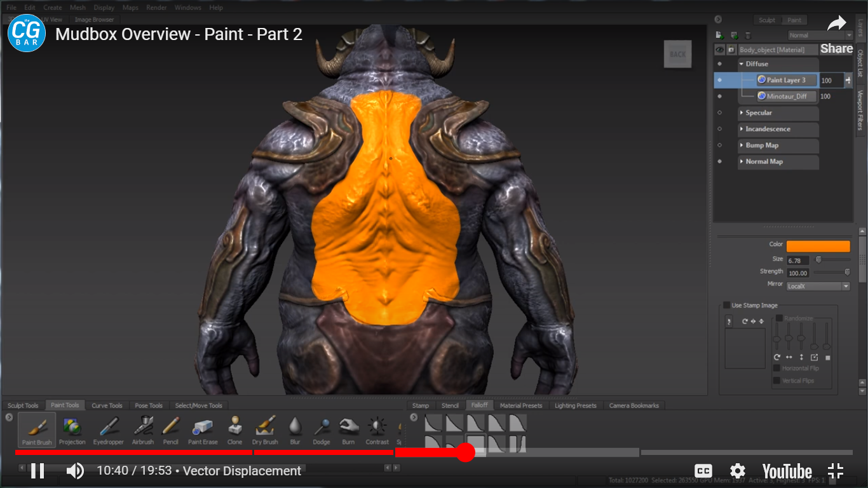Expand the Bump Map channel group

coord(742,146)
